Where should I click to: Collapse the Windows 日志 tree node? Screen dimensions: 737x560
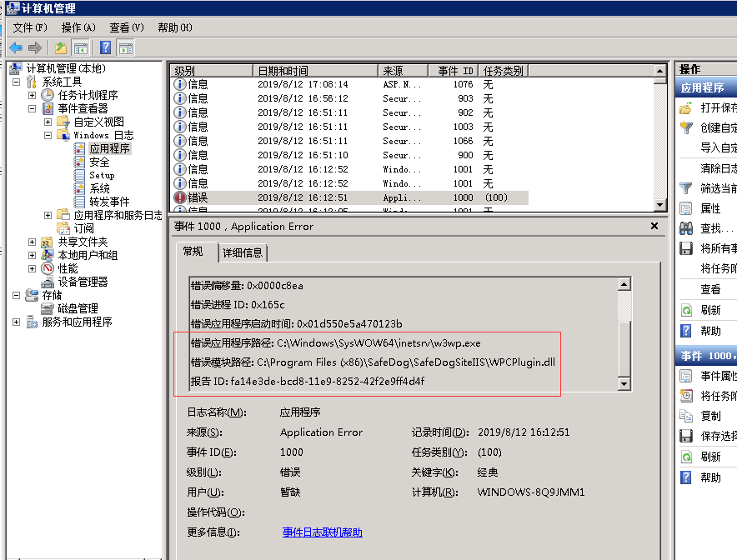pyautogui.click(x=48, y=135)
